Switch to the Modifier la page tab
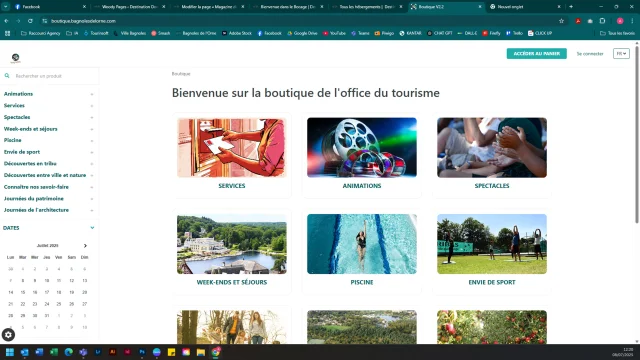This screenshot has width=640, height=360. point(209,7)
